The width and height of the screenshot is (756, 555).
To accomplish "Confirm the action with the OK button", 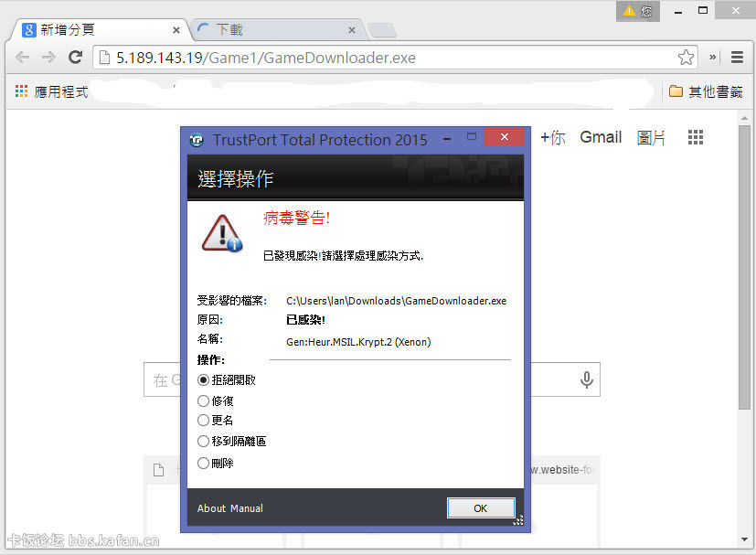I will pyautogui.click(x=481, y=508).
